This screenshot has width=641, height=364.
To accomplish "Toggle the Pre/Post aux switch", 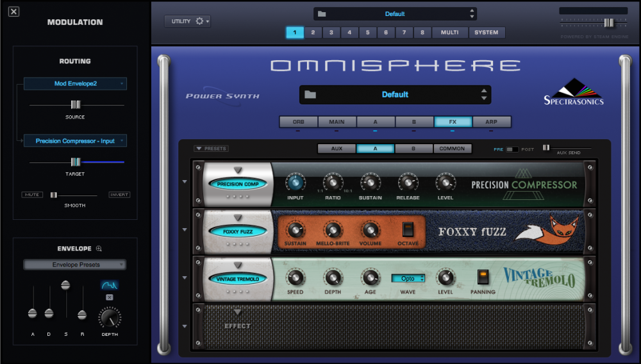I will tap(512, 149).
